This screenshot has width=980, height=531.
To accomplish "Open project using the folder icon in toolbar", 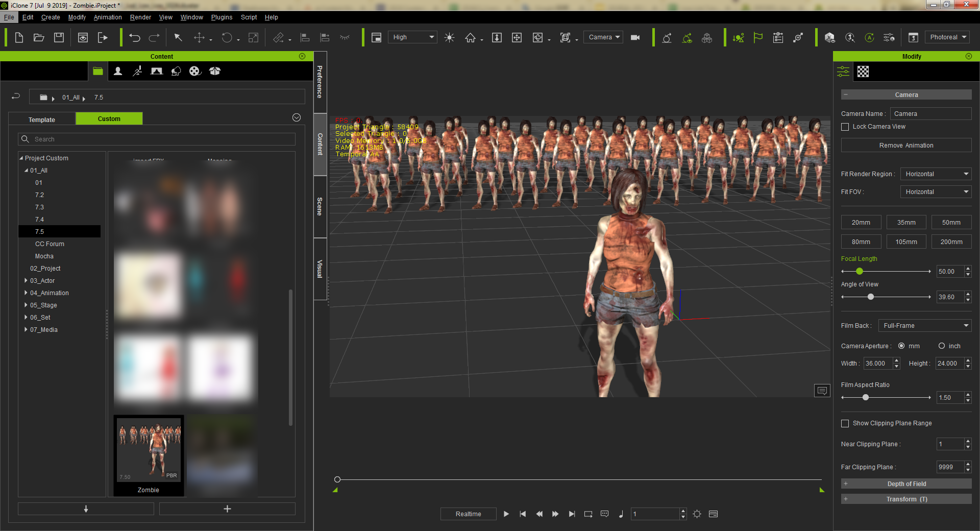I will click(39, 37).
